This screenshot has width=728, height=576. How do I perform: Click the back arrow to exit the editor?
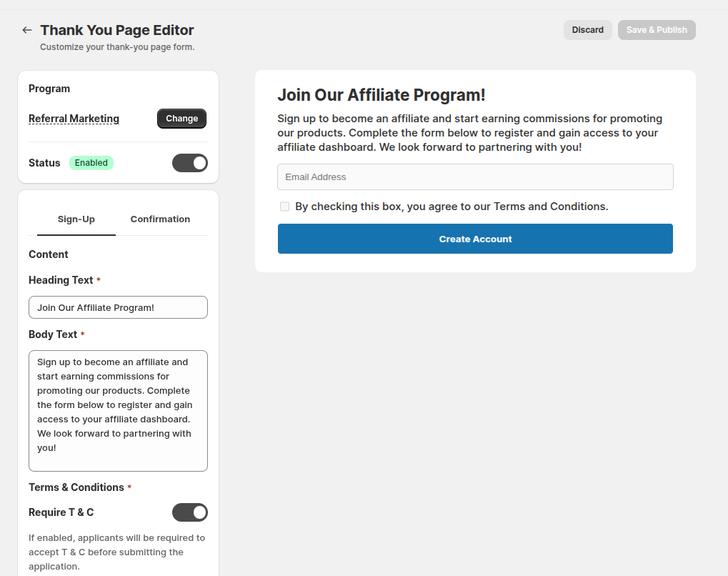point(26,30)
